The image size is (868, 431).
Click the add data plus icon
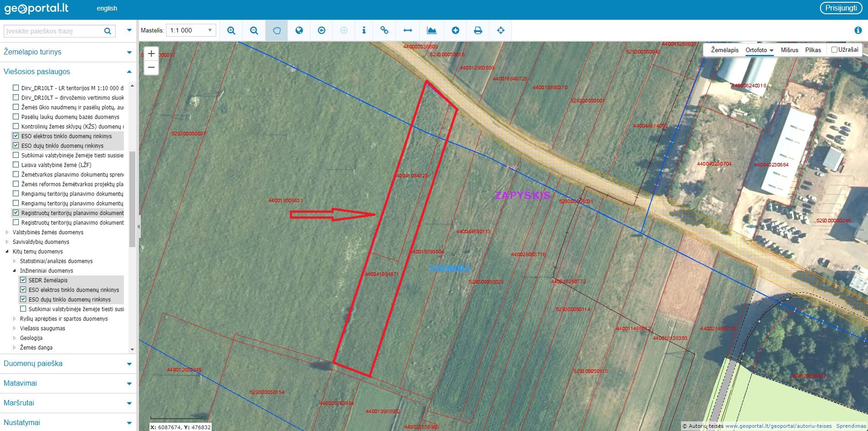455,31
